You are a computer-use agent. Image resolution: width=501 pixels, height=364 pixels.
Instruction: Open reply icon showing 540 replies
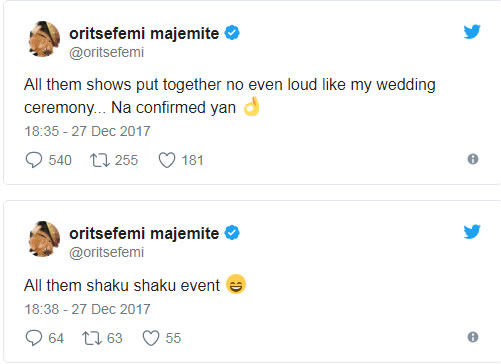pyautogui.click(x=34, y=160)
